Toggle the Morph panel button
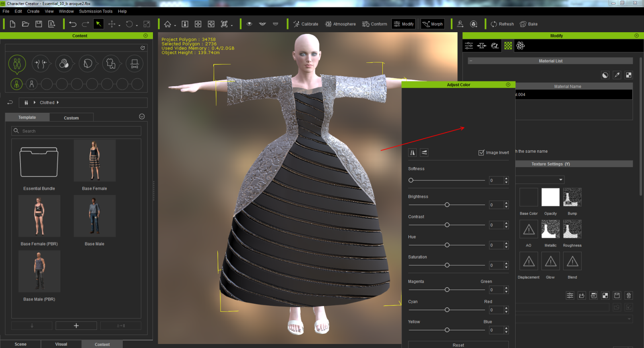The height and width of the screenshot is (348, 644). pyautogui.click(x=433, y=24)
